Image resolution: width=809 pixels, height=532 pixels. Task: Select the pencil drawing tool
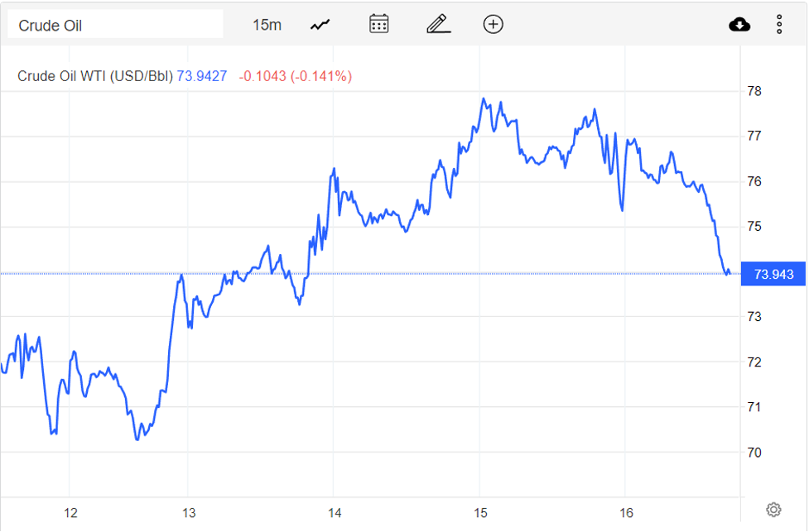click(438, 24)
